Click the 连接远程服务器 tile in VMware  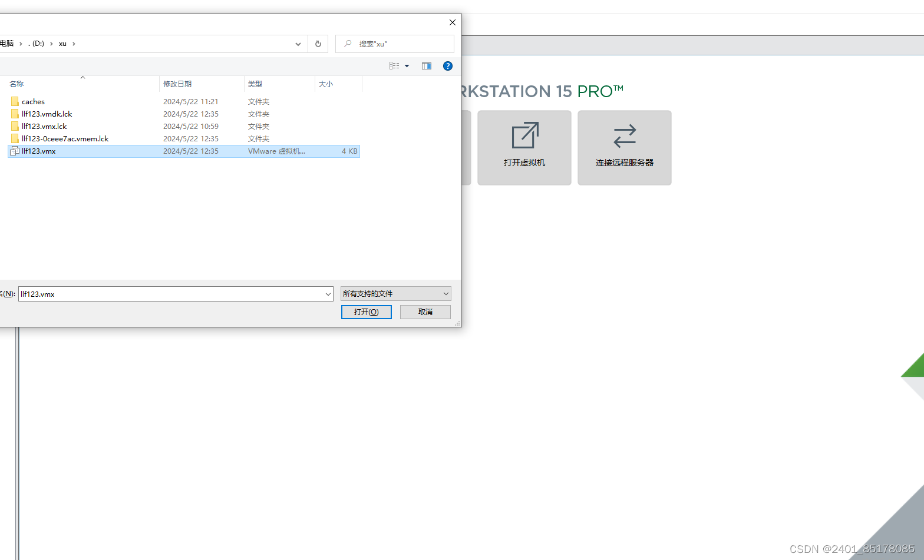(625, 148)
